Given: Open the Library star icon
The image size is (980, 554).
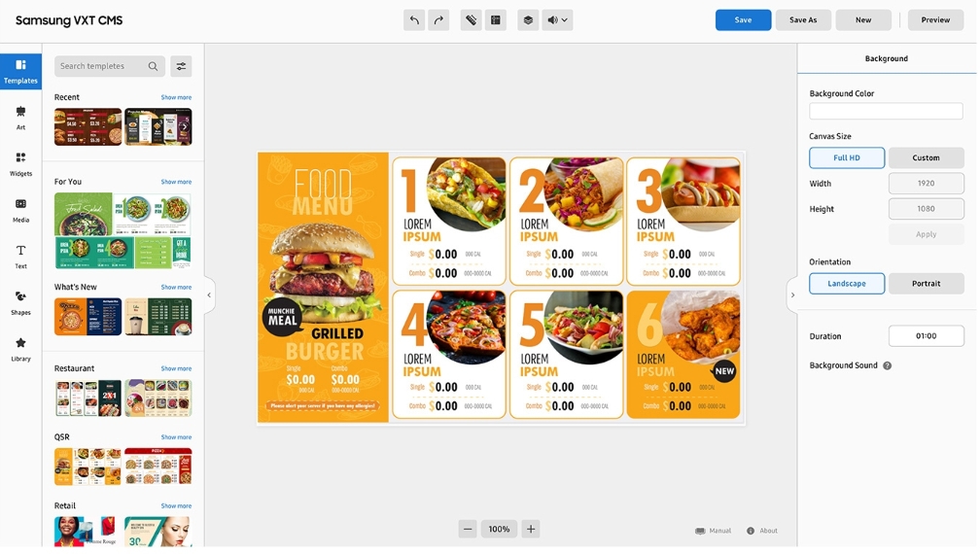Looking at the screenshot, I should [20, 349].
